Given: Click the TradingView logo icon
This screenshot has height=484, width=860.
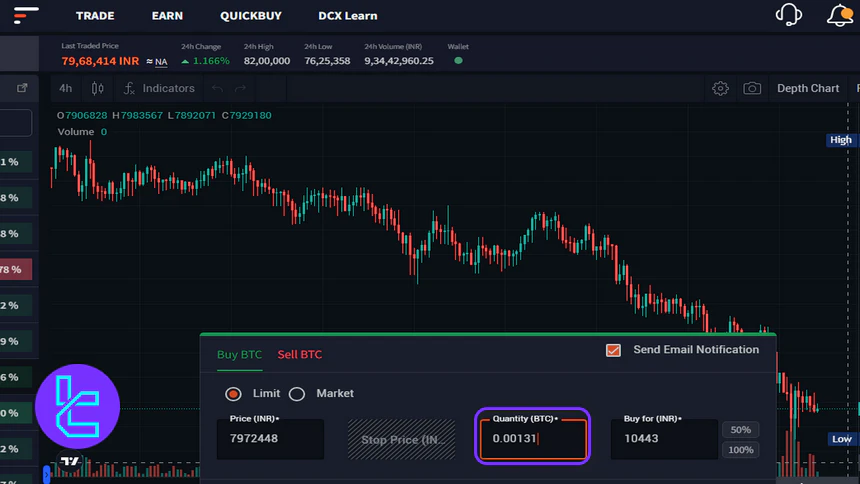Looking at the screenshot, I should click(70, 461).
